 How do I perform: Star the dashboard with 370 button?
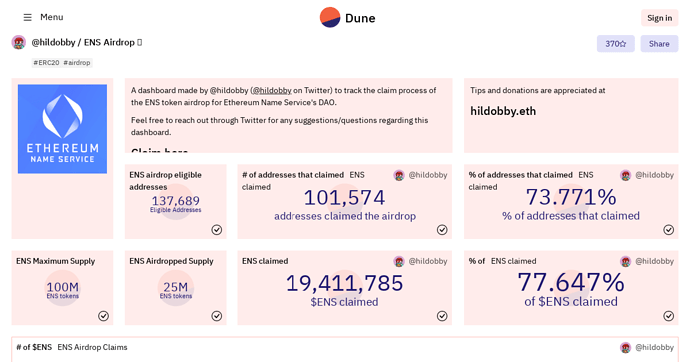[616, 44]
